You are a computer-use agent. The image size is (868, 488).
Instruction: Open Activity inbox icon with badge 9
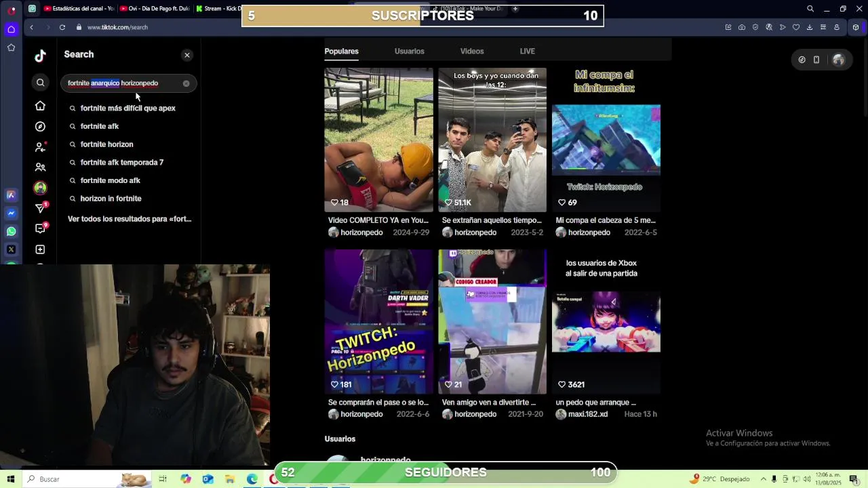click(40, 228)
